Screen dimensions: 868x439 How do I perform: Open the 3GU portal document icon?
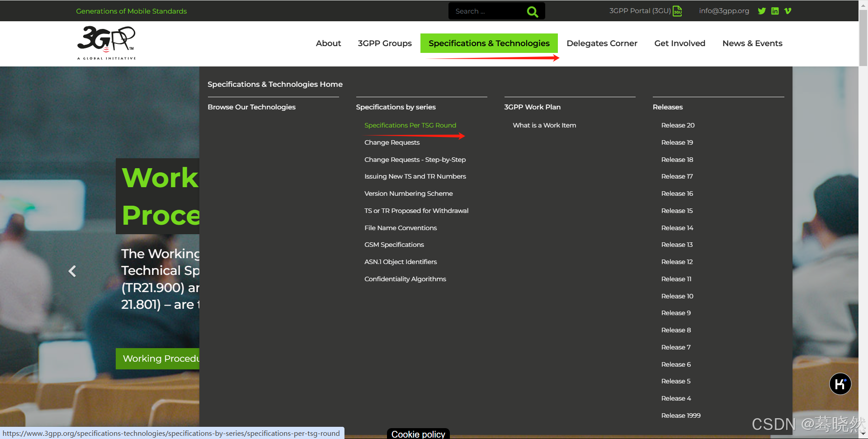pos(677,11)
